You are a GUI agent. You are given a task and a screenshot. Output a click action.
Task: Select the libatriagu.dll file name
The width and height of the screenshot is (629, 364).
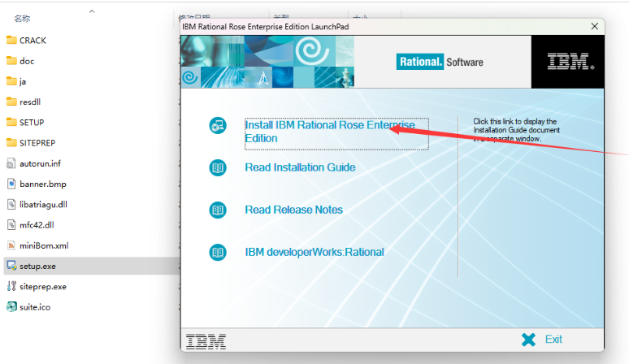pos(43,205)
